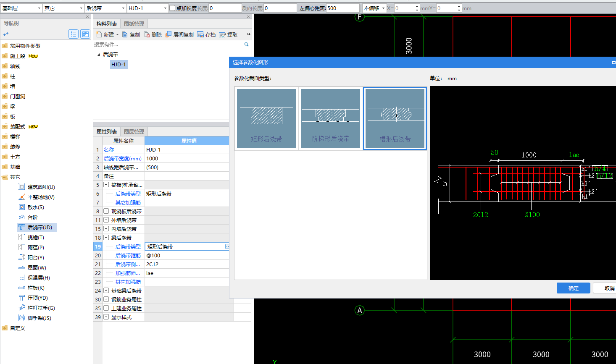The height and width of the screenshot is (364, 616).
Task: Click the search magnifier in 搜索构件 box
Action: (x=246, y=44)
